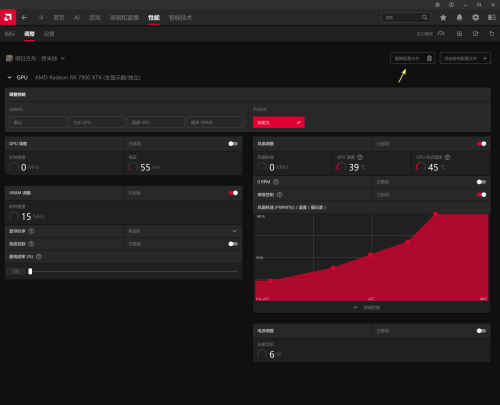
Task: Click the max frequency slider handle
Action: [x=30, y=271]
